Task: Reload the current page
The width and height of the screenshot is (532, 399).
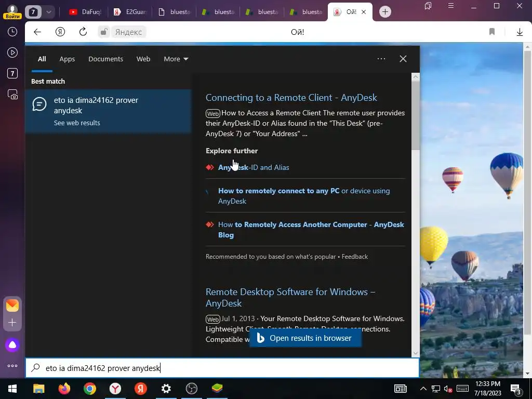Action: pyautogui.click(x=83, y=32)
